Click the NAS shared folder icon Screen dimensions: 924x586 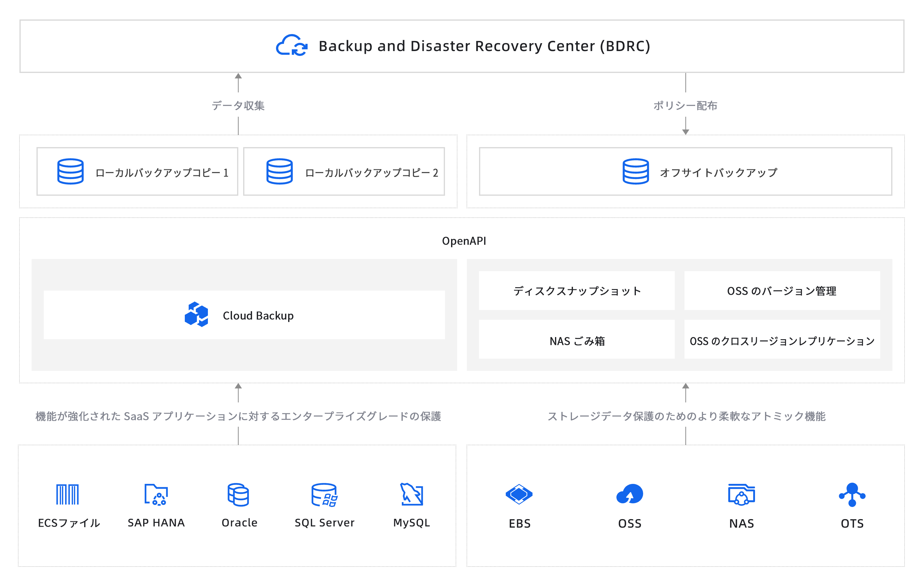741,494
